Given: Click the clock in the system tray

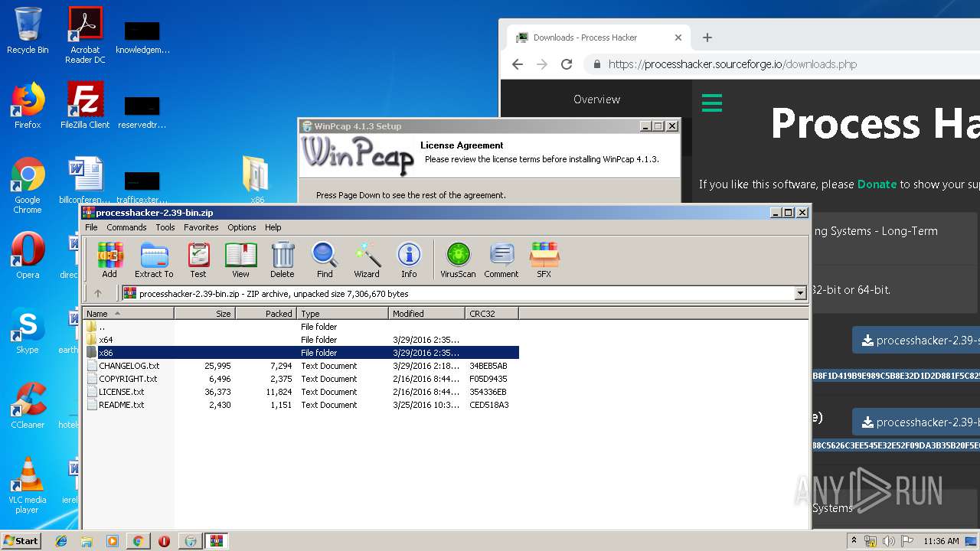Looking at the screenshot, I should (x=941, y=541).
